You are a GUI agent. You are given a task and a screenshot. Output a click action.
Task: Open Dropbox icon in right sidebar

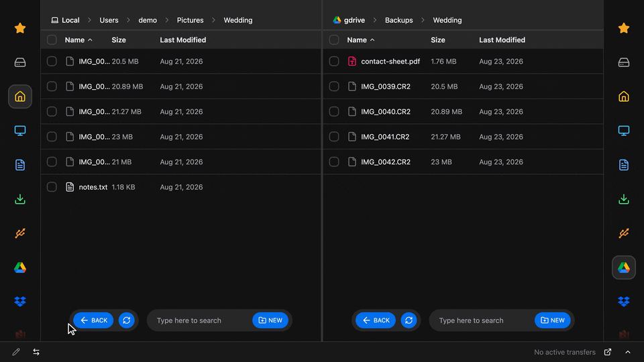coord(624,302)
